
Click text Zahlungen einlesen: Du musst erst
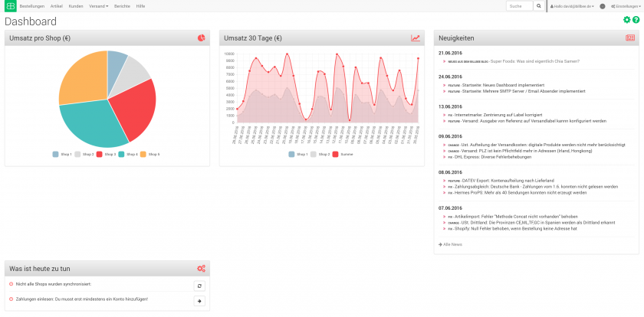[82, 299]
